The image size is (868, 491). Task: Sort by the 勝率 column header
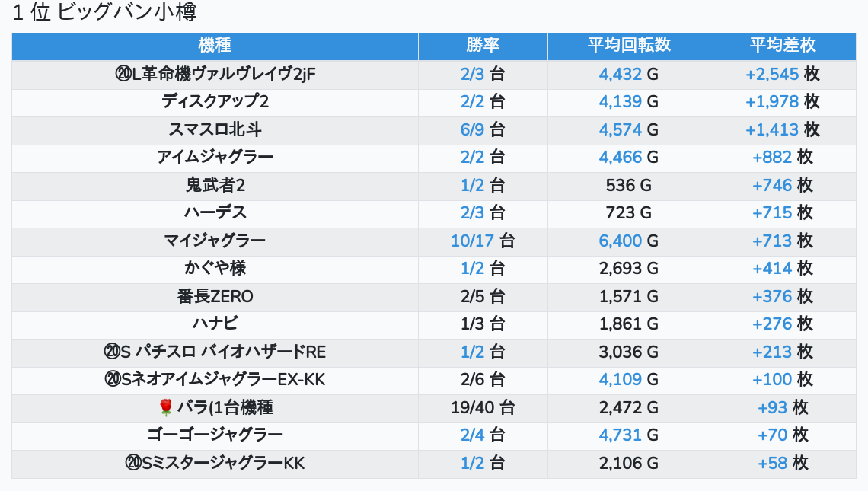click(483, 45)
